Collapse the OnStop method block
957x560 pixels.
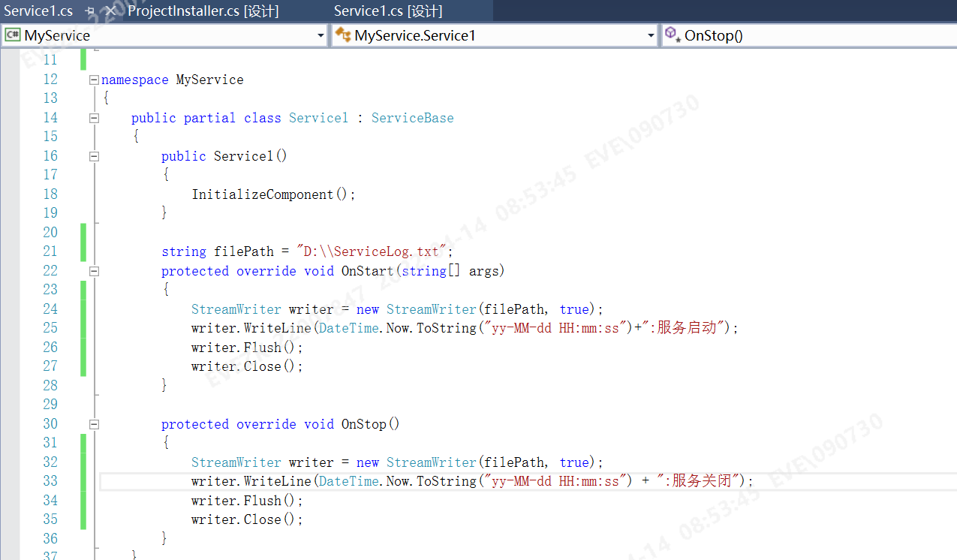pyautogui.click(x=94, y=424)
